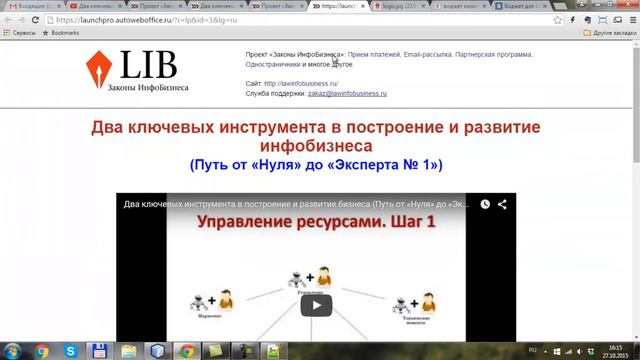Switch to the Gmail Входящие tab
Viewport: 640px width, 360px height.
coord(32,6)
